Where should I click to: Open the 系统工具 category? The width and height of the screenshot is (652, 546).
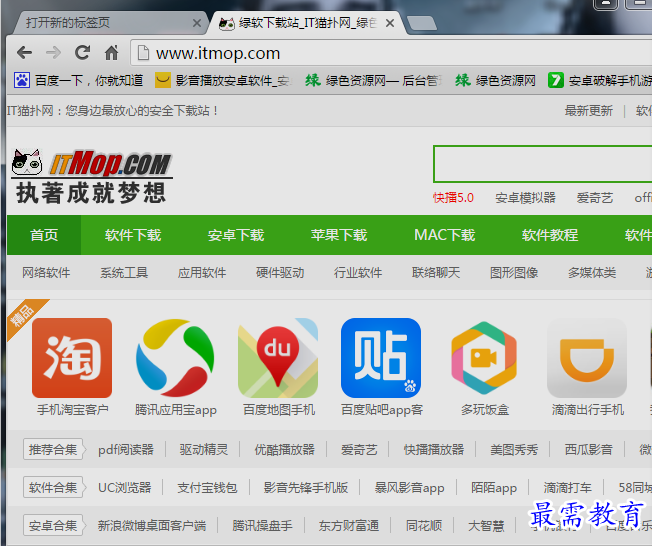tap(124, 273)
